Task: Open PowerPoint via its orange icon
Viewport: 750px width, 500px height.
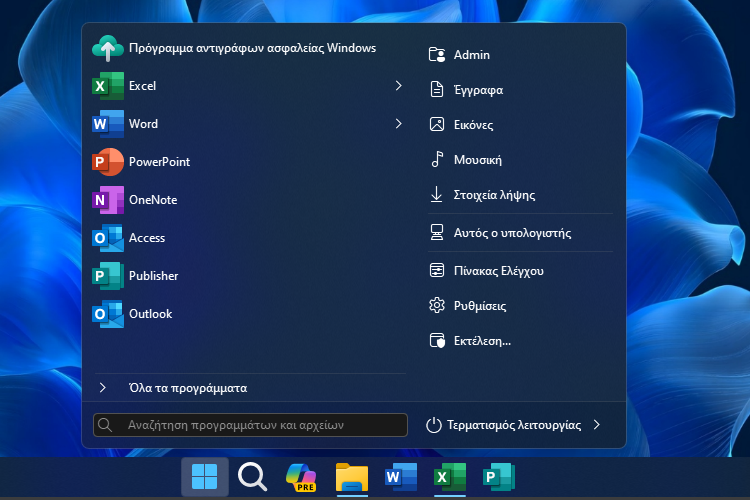Action: click(108, 162)
